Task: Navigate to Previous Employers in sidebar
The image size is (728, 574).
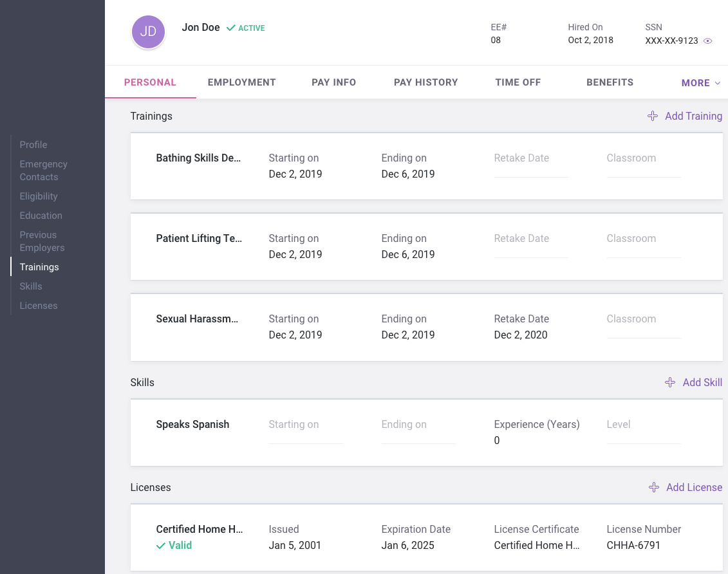Action: [x=42, y=241]
